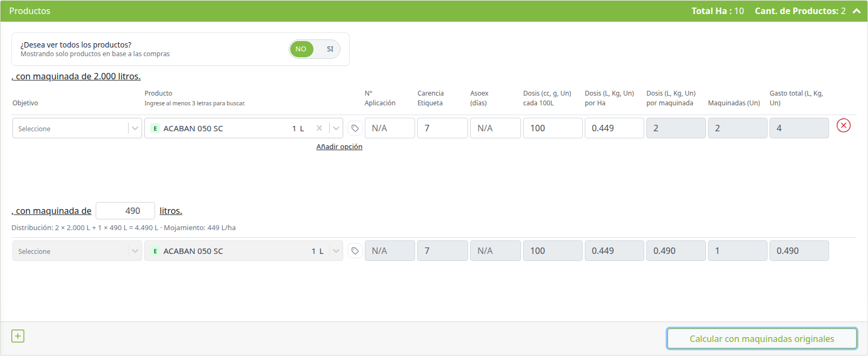Click the Dosis cada 100L field with 100
This screenshot has width=868, height=356.
click(553, 128)
